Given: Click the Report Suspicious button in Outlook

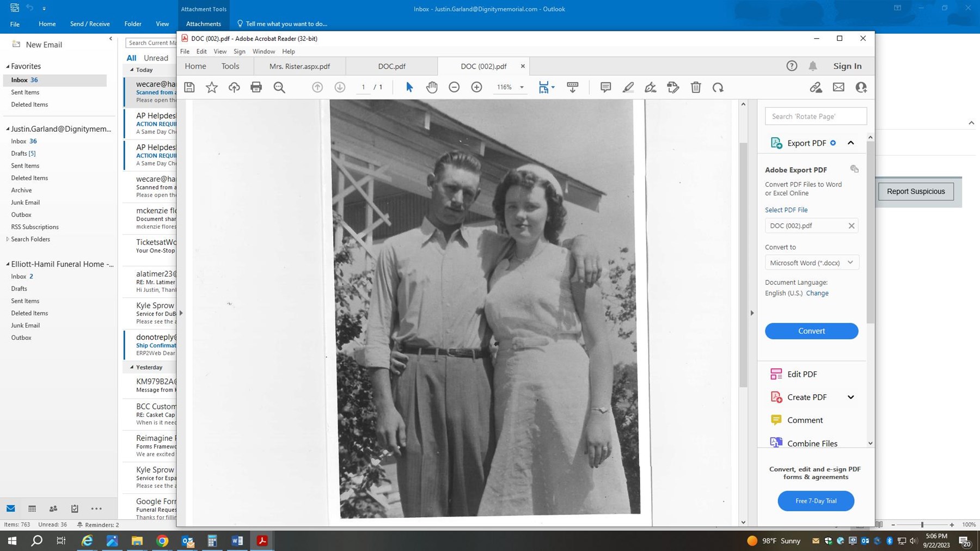Looking at the screenshot, I should [916, 191].
